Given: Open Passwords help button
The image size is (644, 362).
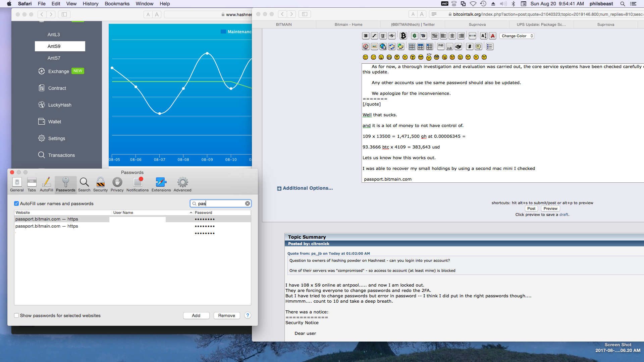Looking at the screenshot, I should click(248, 315).
